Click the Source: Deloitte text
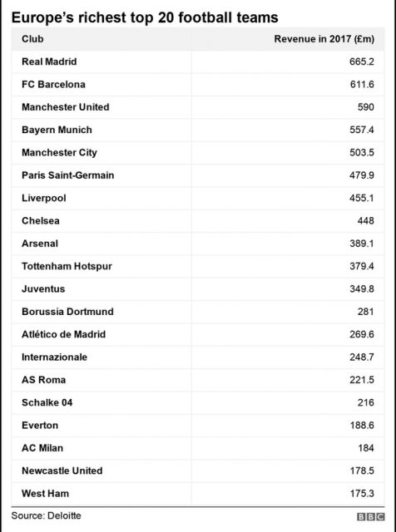The height and width of the screenshot is (532, 396). [x=47, y=515]
